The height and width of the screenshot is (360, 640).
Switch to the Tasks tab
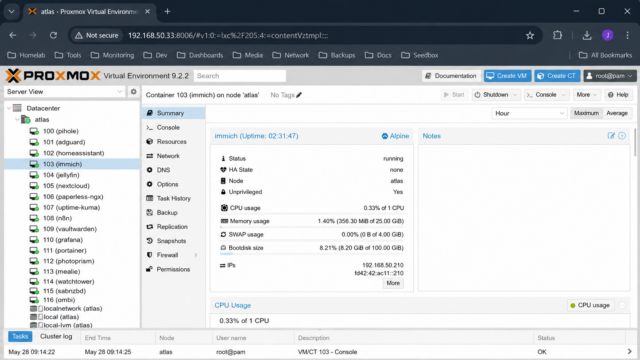20,336
